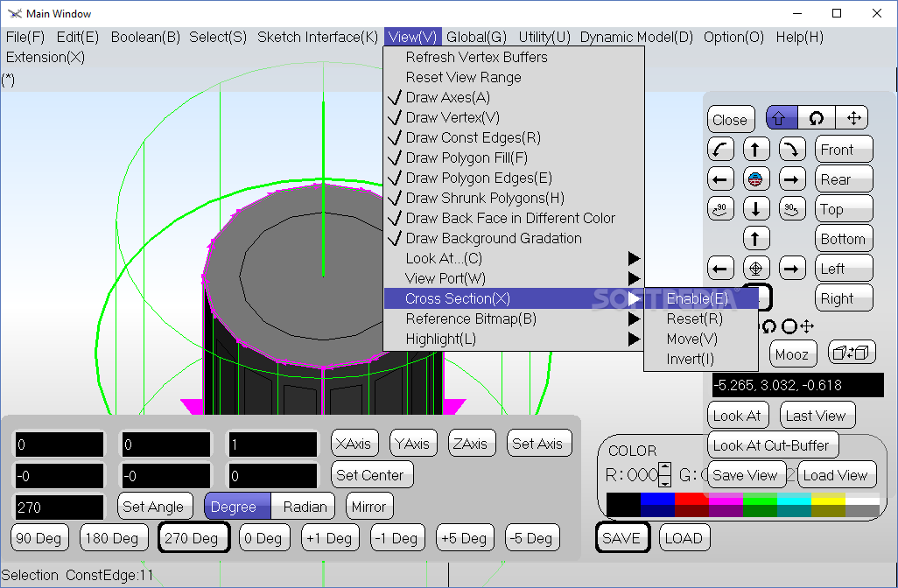Viewport: 898px width, 588px height.
Task: Click the left arrow beside the globe icon
Action: 720,179
